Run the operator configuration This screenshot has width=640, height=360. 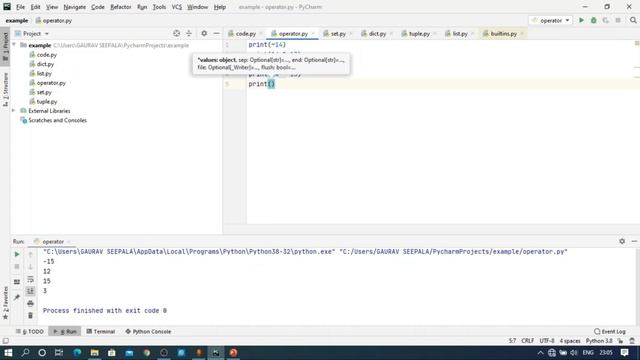click(581, 20)
